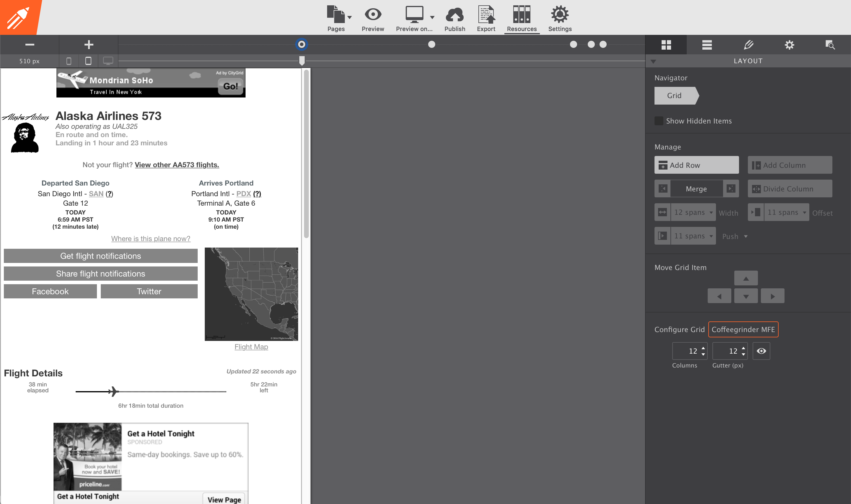Click the offset spans icon
The image size is (851, 504).
click(756, 212)
